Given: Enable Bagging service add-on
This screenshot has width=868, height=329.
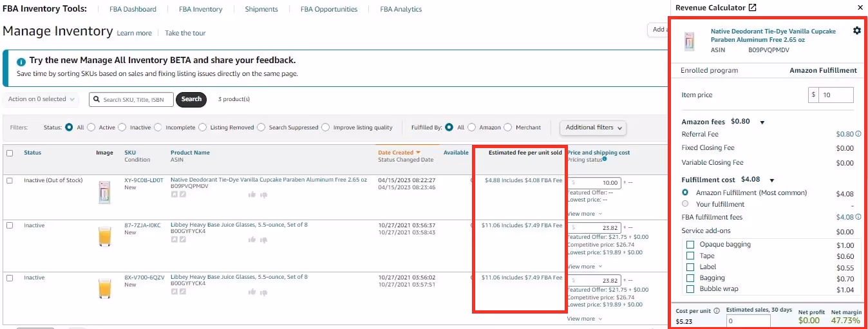Looking at the screenshot, I should pyautogui.click(x=690, y=278).
